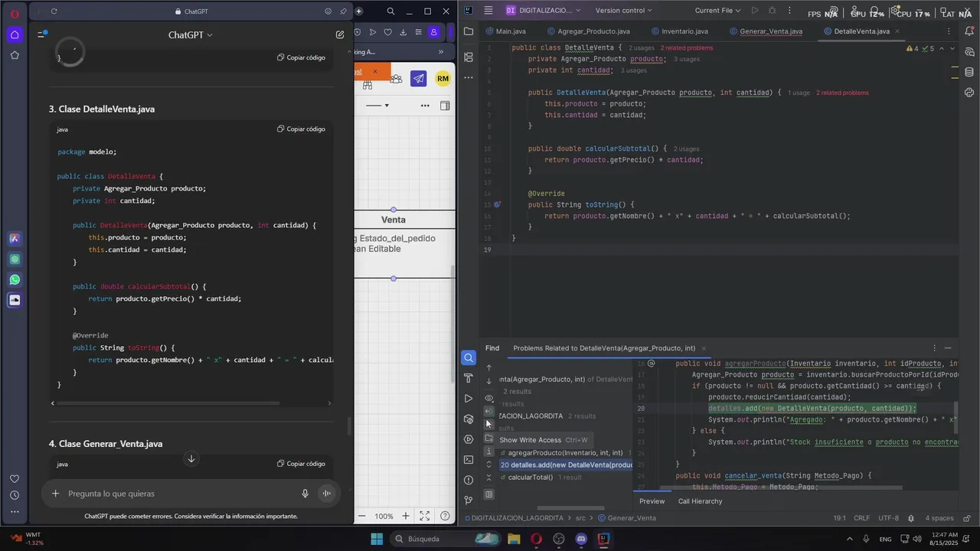Click the share paper-plane button in browser page
The image size is (980, 551).
pos(418,78)
